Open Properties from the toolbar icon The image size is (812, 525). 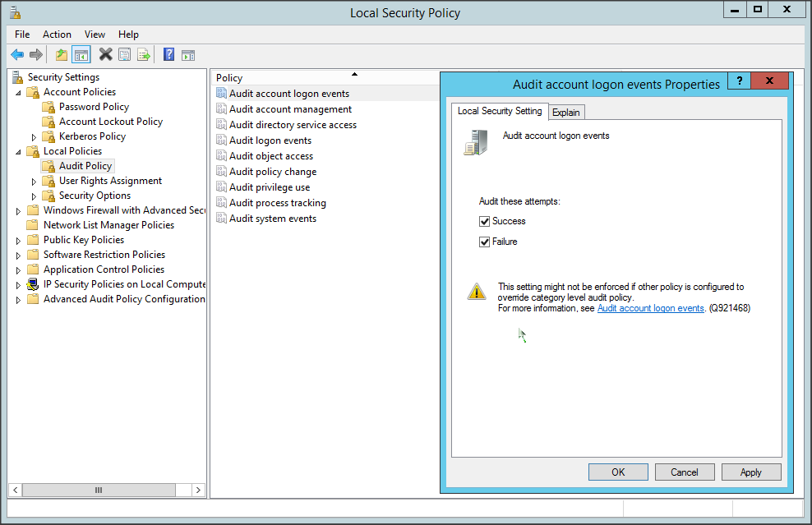[x=124, y=55]
